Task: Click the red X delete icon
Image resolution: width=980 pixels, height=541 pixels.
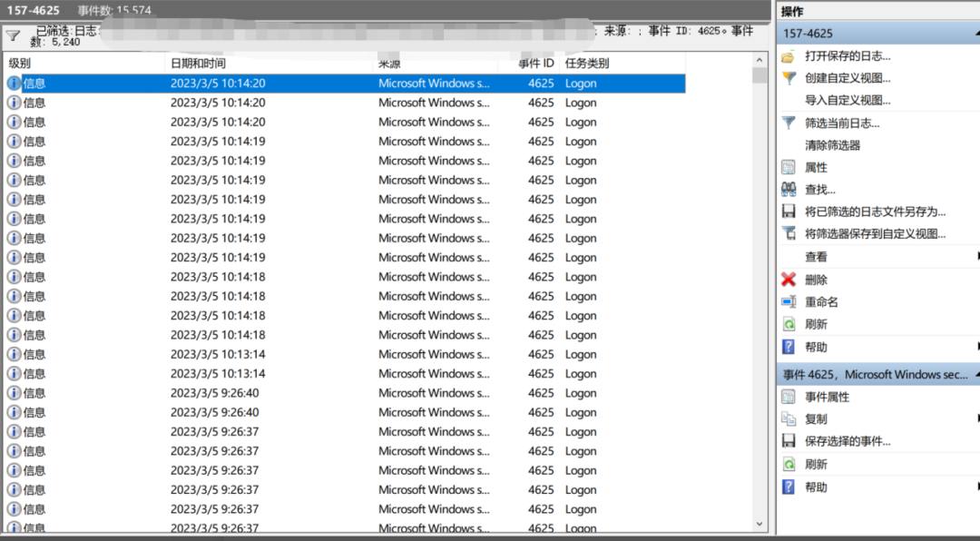Action: [x=788, y=280]
